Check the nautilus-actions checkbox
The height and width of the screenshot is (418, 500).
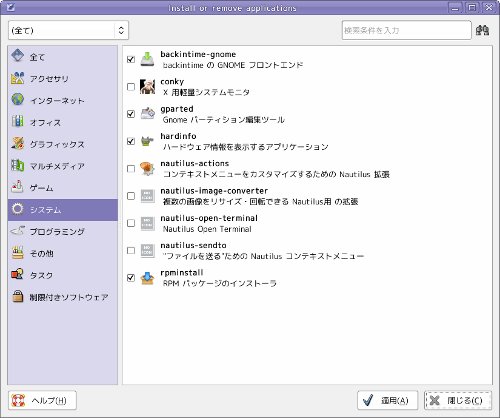tap(131, 169)
